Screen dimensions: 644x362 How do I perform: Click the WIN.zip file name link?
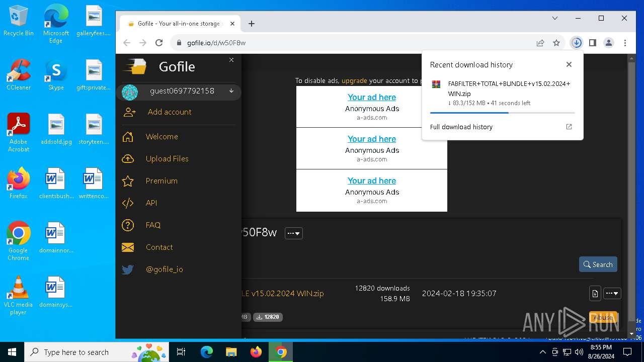click(283, 294)
